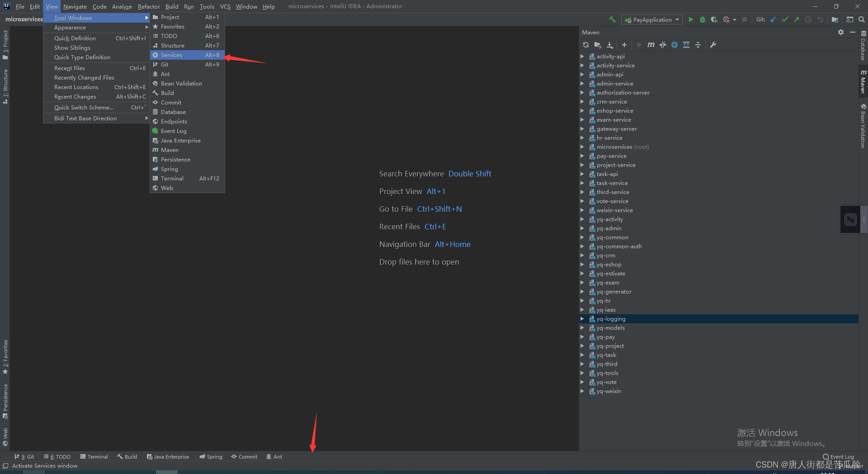Select Services in Tool Windows submenu
The width and height of the screenshot is (868, 474).
tap(187, 55)
